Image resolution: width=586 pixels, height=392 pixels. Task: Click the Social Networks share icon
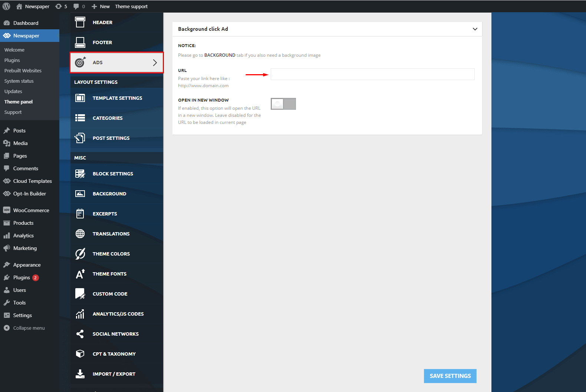[80, 334]
